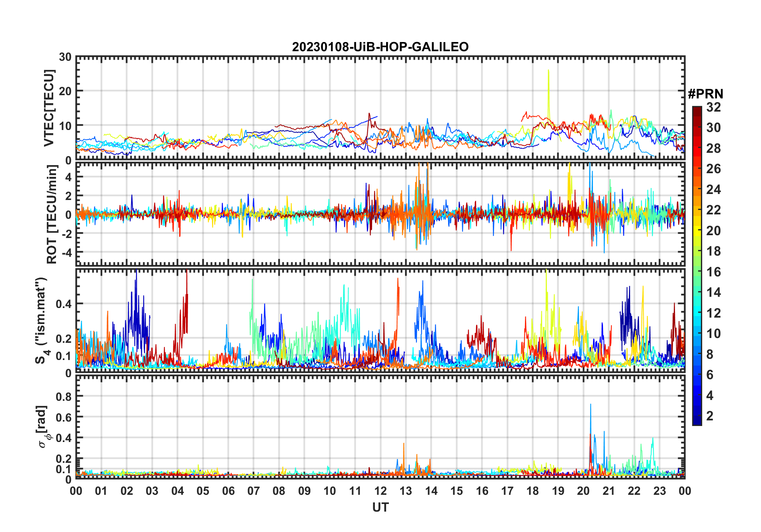Image resolution: width=761 pixels, height=532 pixels.
Task: Click the sigma-phi y-axis tick label 0.8
Action: tap(64, 396)
